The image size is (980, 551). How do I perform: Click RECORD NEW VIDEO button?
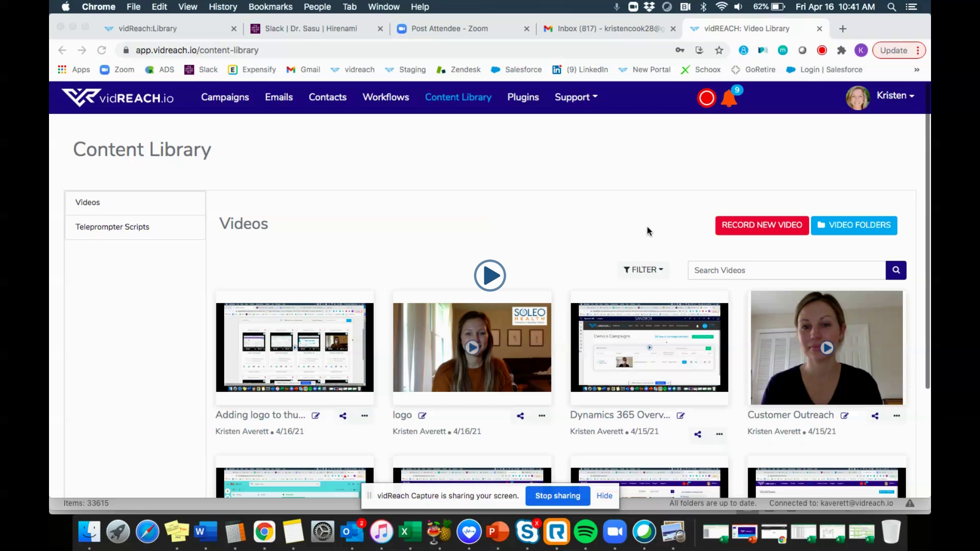pos(762,225)
